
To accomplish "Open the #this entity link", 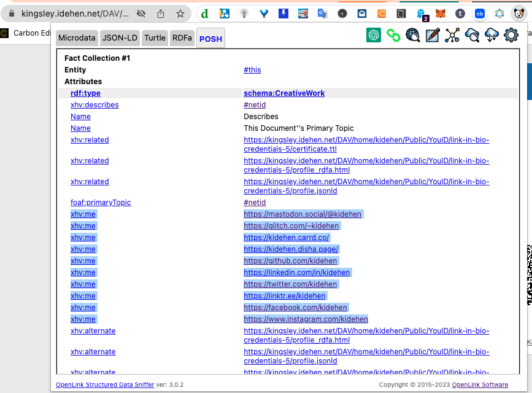I will [x=252, y=69].
